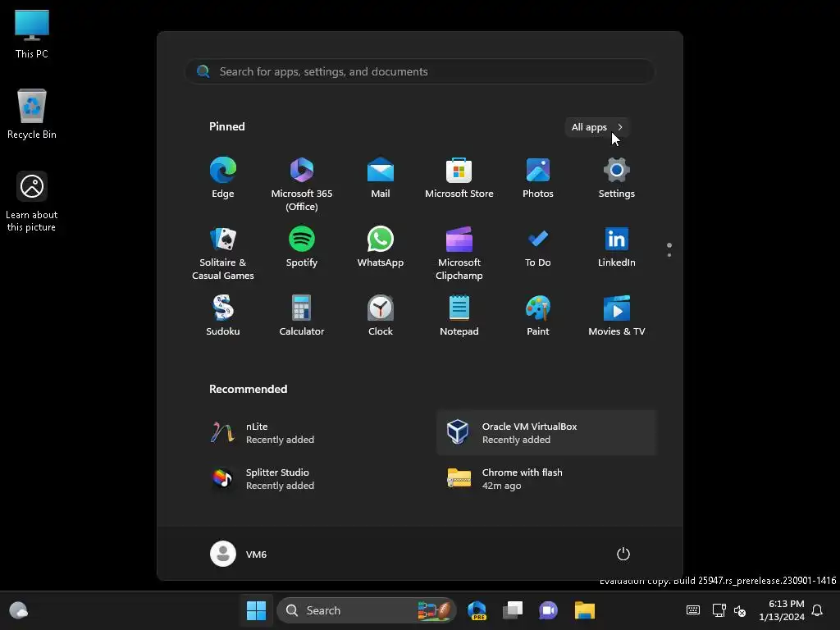This screenshot has width=840, height=630.
Task: Open network status tray icon
Action: (x=719, y=610)
